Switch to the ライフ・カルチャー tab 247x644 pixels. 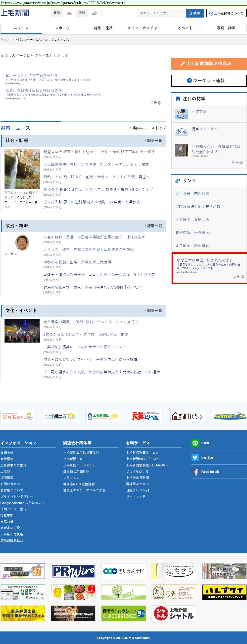(x=144, y=28)
